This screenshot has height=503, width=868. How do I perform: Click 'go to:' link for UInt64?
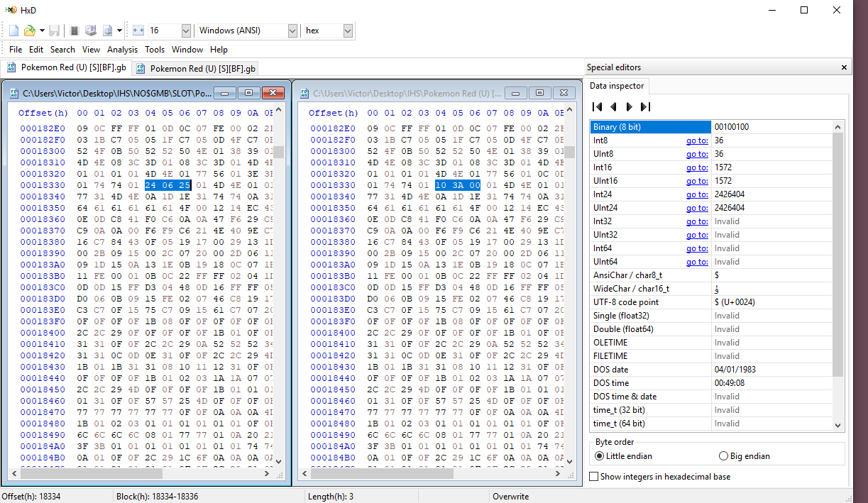pyautogui.click(x=697, y=262)
